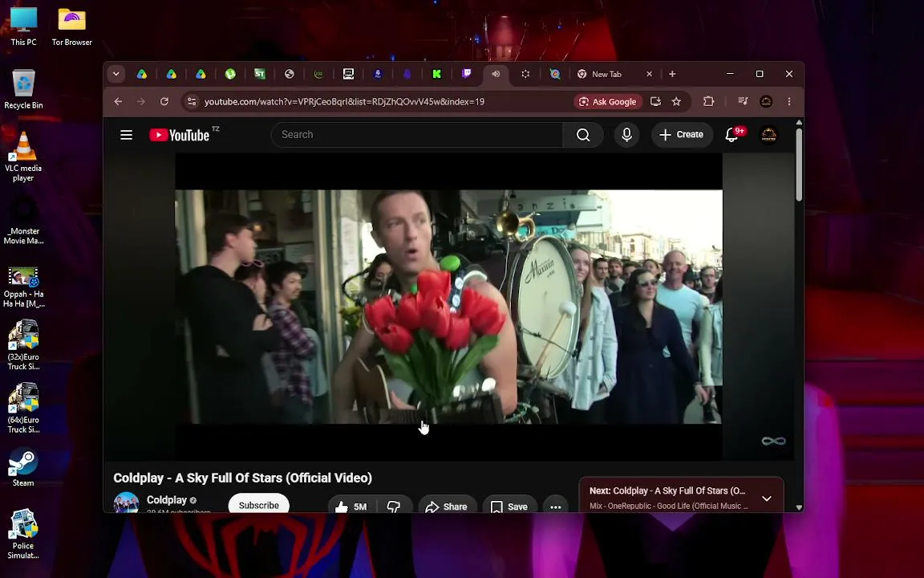
Task: Select (32x)Euro Truck Simulator shortcut
Action: tap(23, 345)
